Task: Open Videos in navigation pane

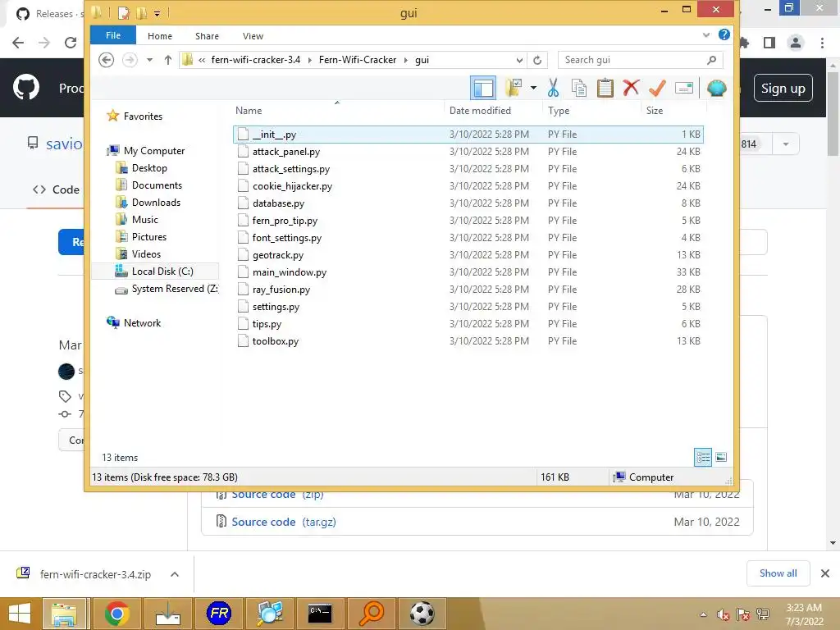Action: click(138, 254)
